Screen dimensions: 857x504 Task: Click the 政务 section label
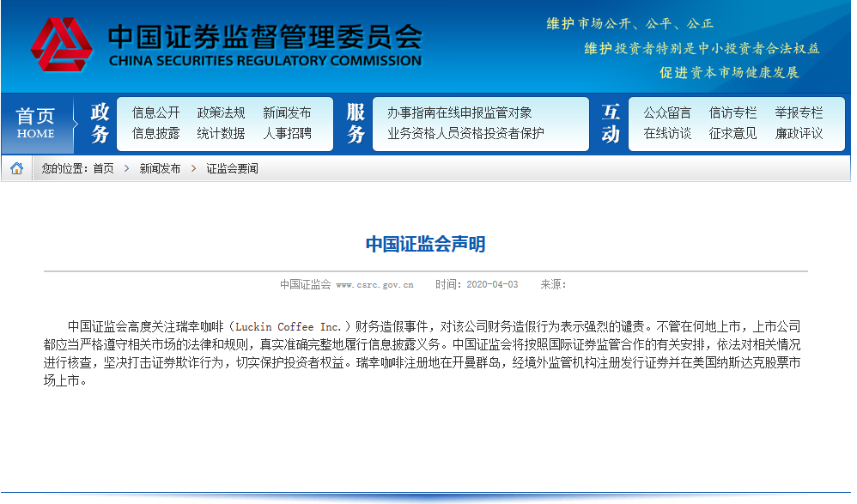[100, 123]
